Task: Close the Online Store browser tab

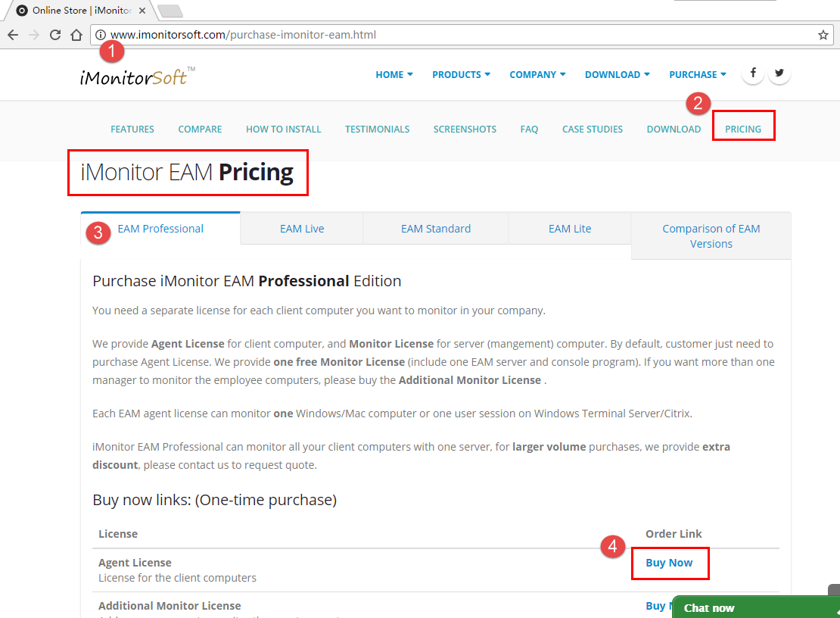Action: click(x=142, y=10)
